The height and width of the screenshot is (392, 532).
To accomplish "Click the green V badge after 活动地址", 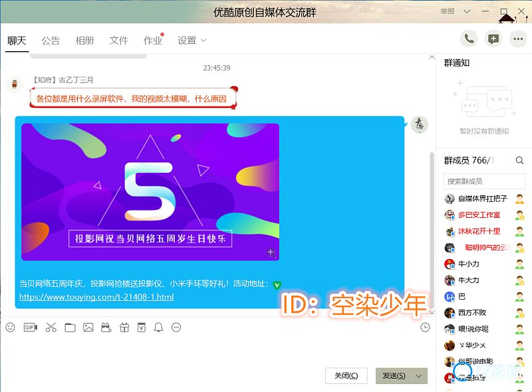I will pyautogui.click(x=277, y=285).
